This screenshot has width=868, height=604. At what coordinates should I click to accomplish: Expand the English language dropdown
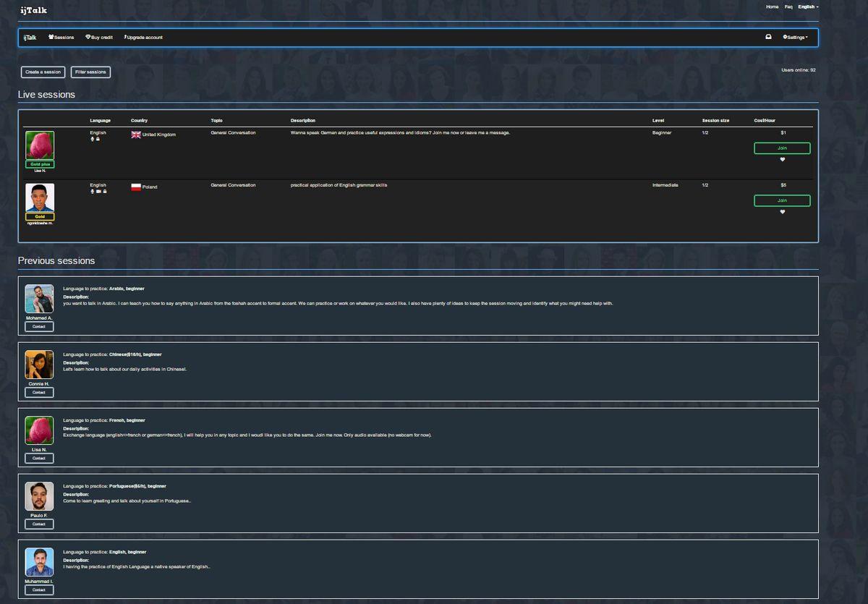(808, 7)
